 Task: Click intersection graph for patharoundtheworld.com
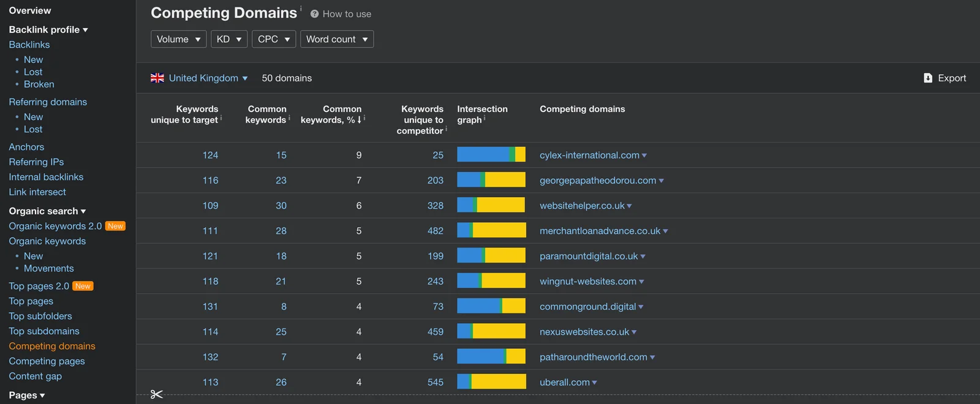pos(491,356)
